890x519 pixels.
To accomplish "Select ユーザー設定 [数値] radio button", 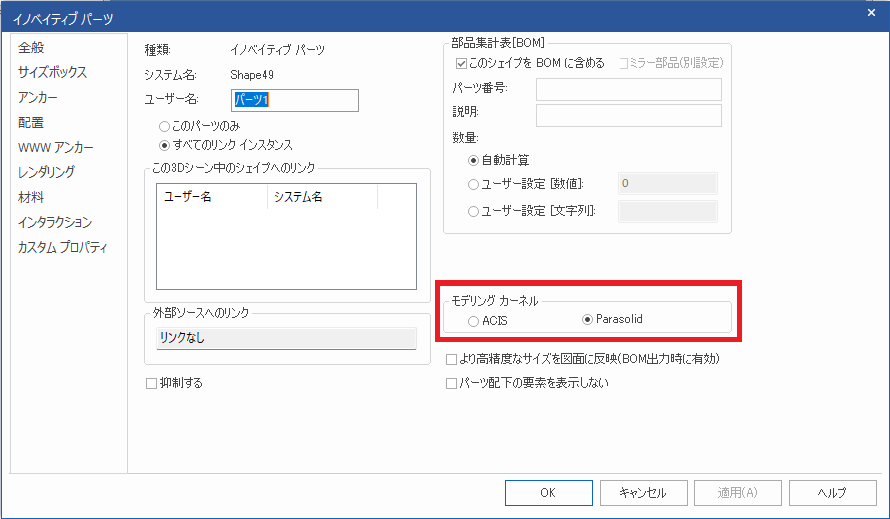I will (473, 184).
